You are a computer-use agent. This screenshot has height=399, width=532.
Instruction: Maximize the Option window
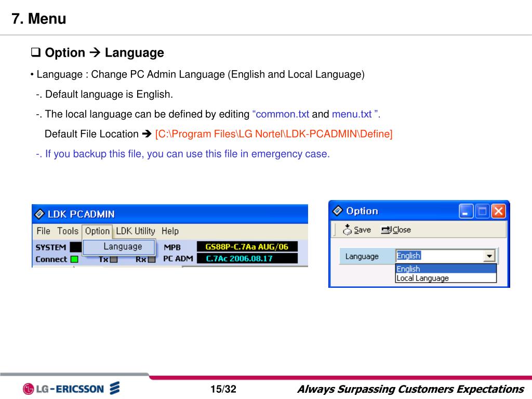click(482, 211)
